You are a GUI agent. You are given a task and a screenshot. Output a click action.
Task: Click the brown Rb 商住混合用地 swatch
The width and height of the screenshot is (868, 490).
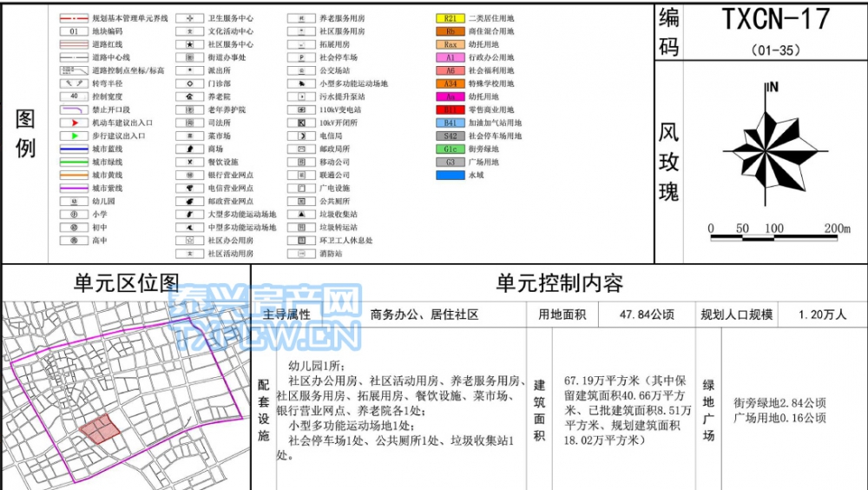[450, 31]
